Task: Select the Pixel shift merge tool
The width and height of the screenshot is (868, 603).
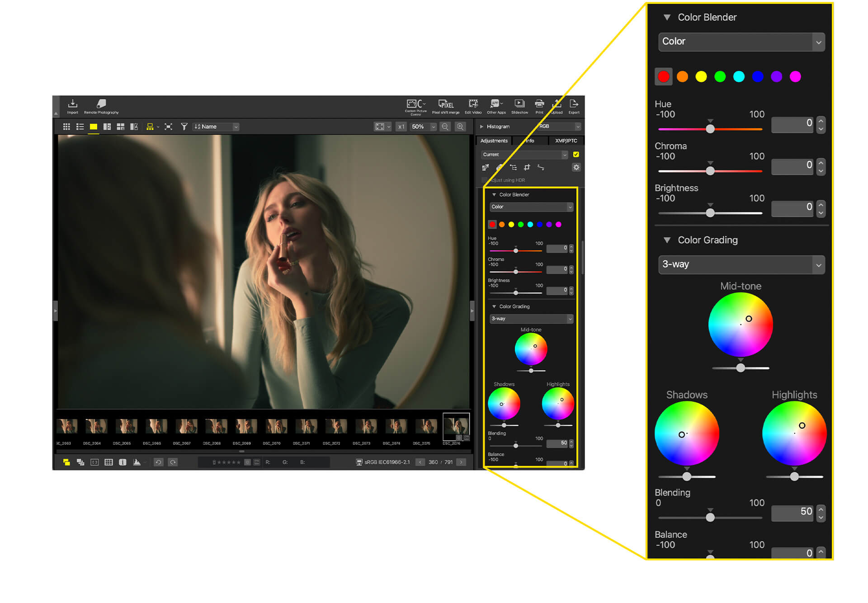Action: click(446, 105)
